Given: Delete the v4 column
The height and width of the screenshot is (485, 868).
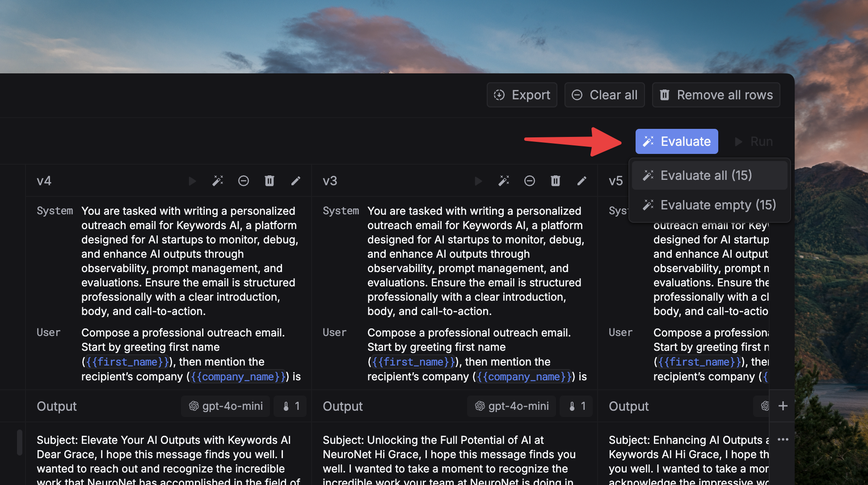Looking at the screenshot, I should click(270, 181).
